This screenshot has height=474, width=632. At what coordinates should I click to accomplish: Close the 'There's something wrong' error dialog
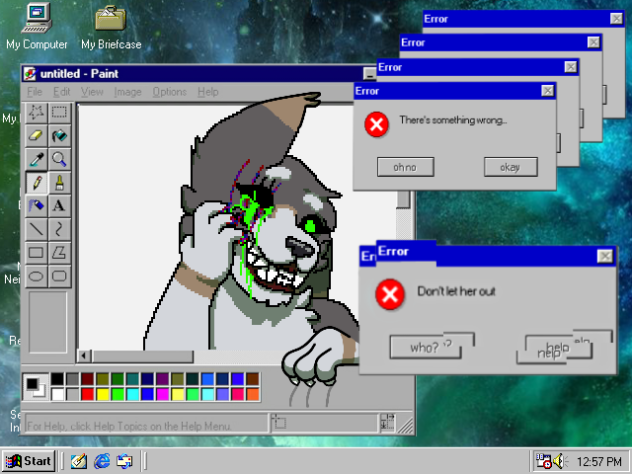point(547,91)
